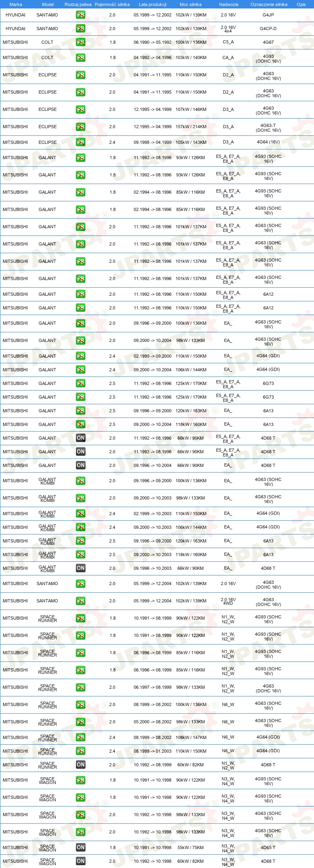Select engine code 4G64 (16V)
The width and height of the screenshot is (314, 868).
point(268,142)
